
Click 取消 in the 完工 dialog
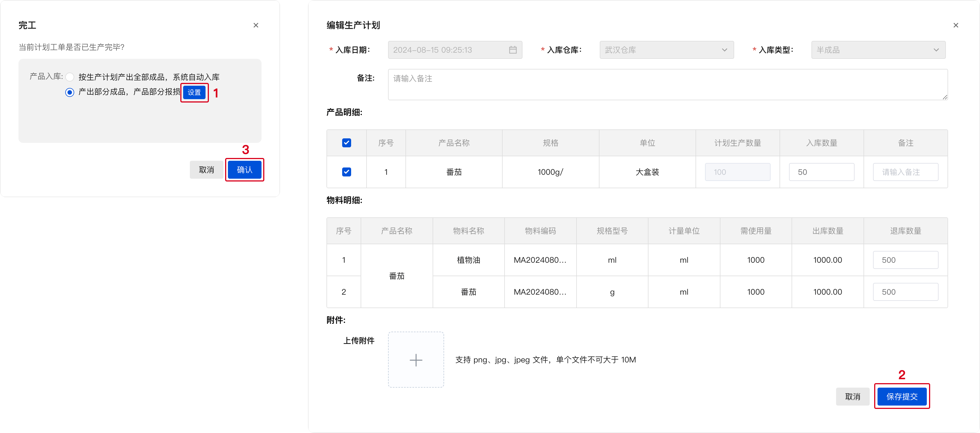tap(206, 170)
